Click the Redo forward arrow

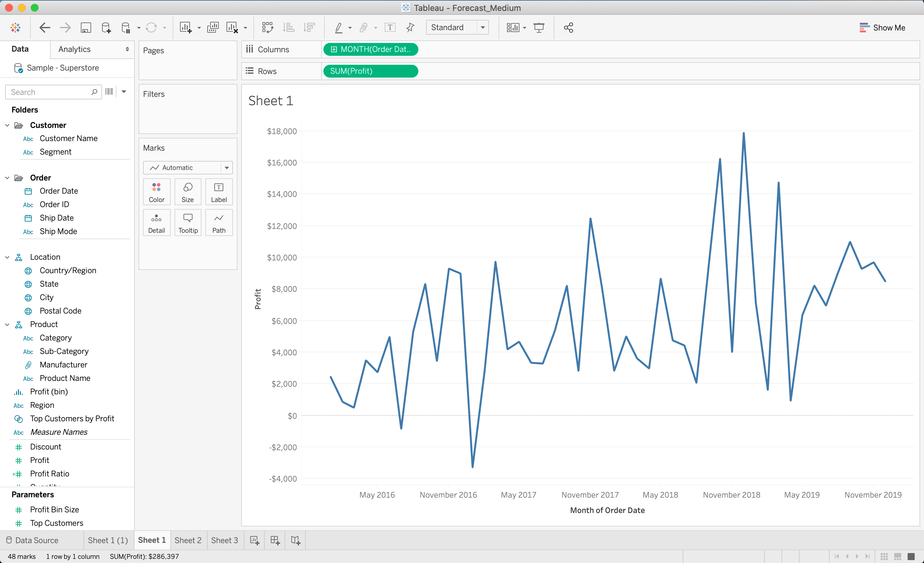tap(65, 27)
